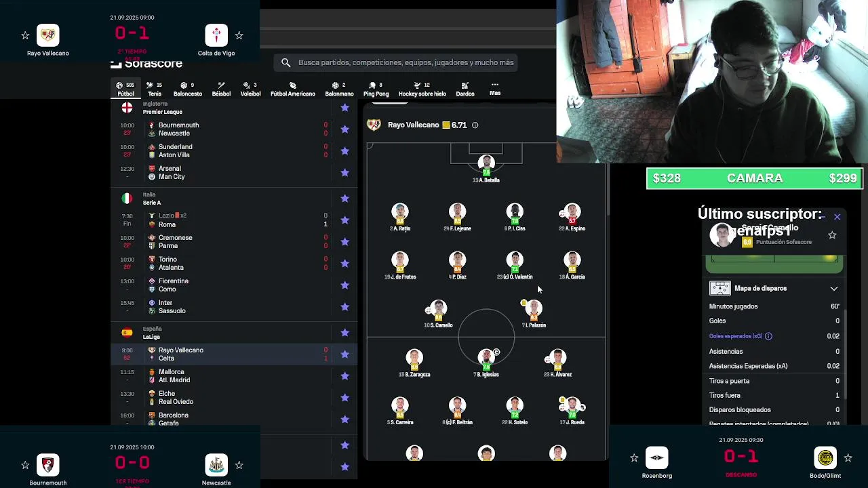Image resolution: width=868 pixels, height=488 pixels.
Task: Toggle favorite star for Cremonese vs Parma
Action: [x=344, y=241]
